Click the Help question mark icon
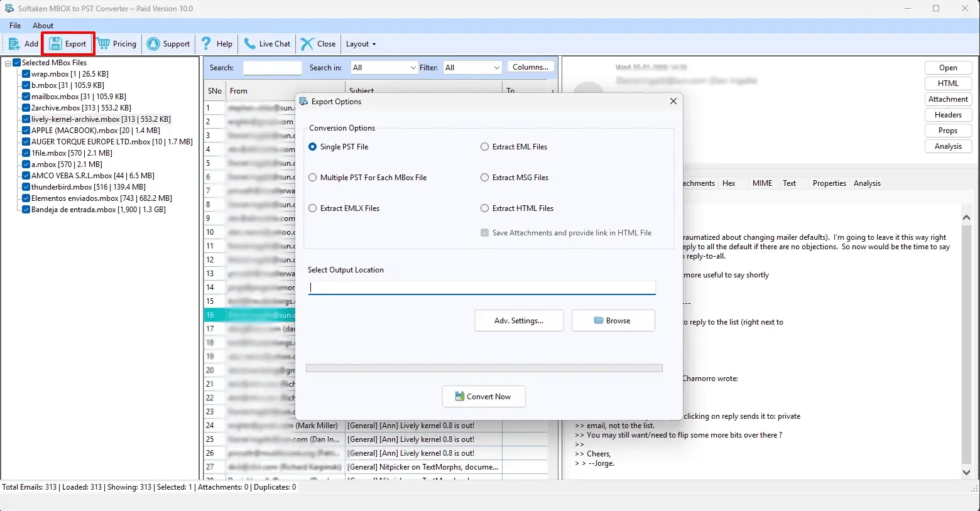This screenshot has width=980, height=511. [206, 43]
